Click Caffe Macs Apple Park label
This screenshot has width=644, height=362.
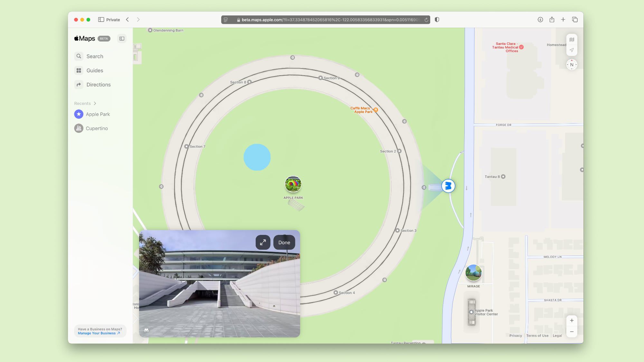pos(362,110)
